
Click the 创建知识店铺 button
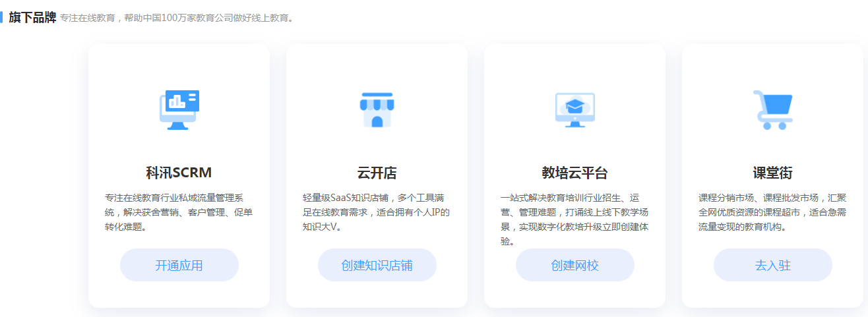click(377, 265)
